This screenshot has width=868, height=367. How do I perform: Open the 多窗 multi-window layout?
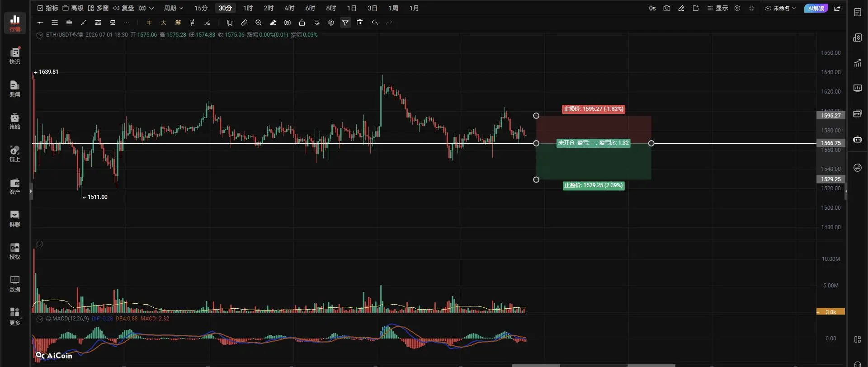coord(98,8)
